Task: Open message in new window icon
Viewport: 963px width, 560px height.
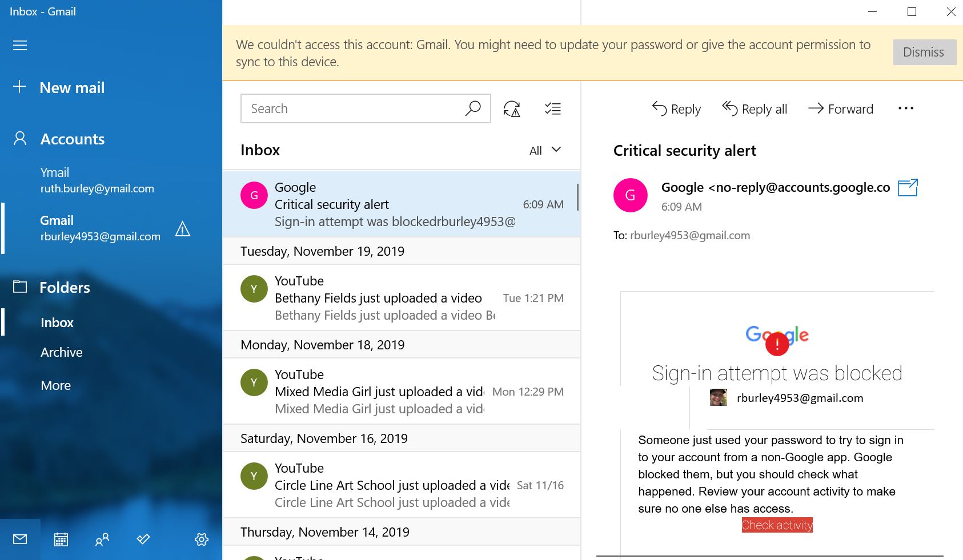Action: (x=908, y=188)
